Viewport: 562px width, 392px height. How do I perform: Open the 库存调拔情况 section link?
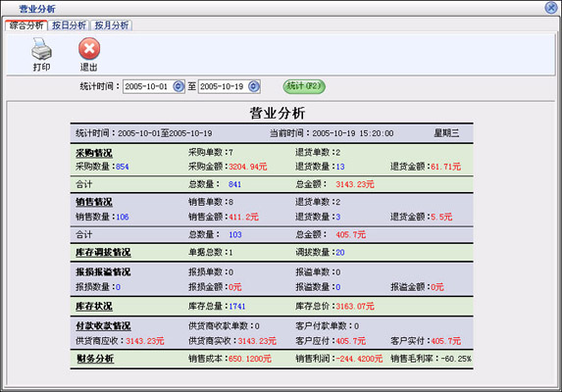pyautogui.click(x=103, y=253)
